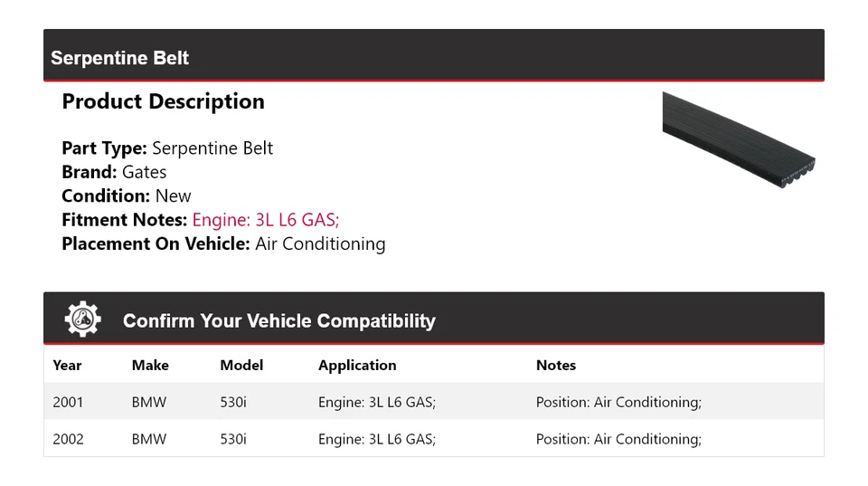
Task: Click the Condition: New line
Action: coord(127,195)
